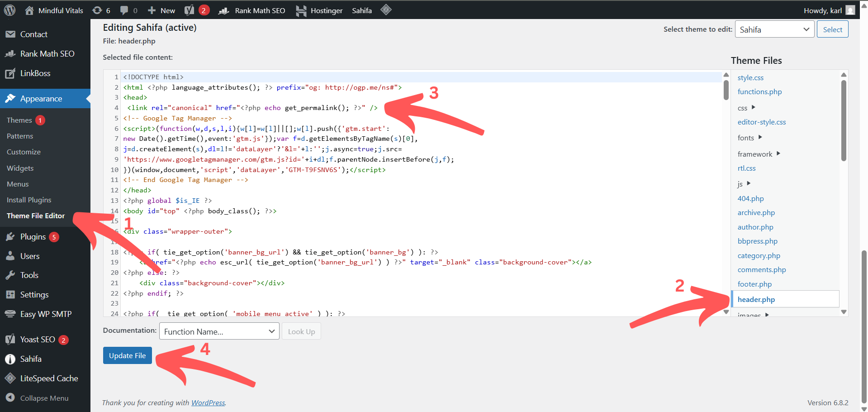The image size is (868, 412).
Task: Open the Customize submenu item
Action: tap(24, 152)
